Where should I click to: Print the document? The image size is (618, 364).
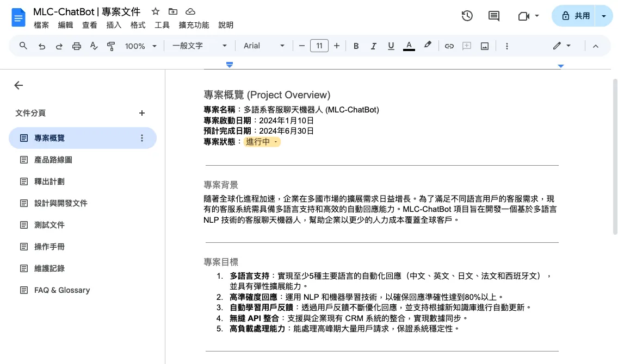77,46
